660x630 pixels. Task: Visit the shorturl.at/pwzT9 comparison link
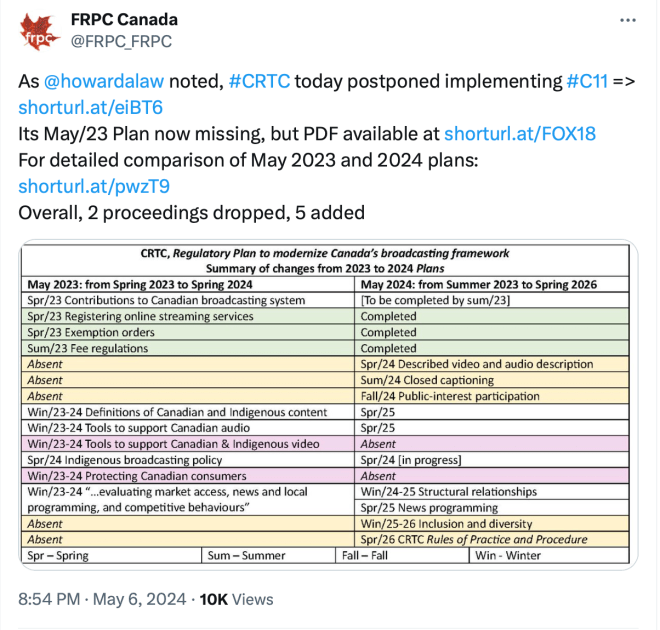(x=94, y=185)
